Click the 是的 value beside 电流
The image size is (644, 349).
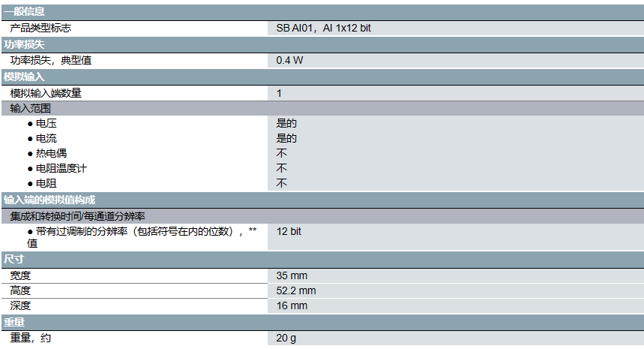coord(286,138)
